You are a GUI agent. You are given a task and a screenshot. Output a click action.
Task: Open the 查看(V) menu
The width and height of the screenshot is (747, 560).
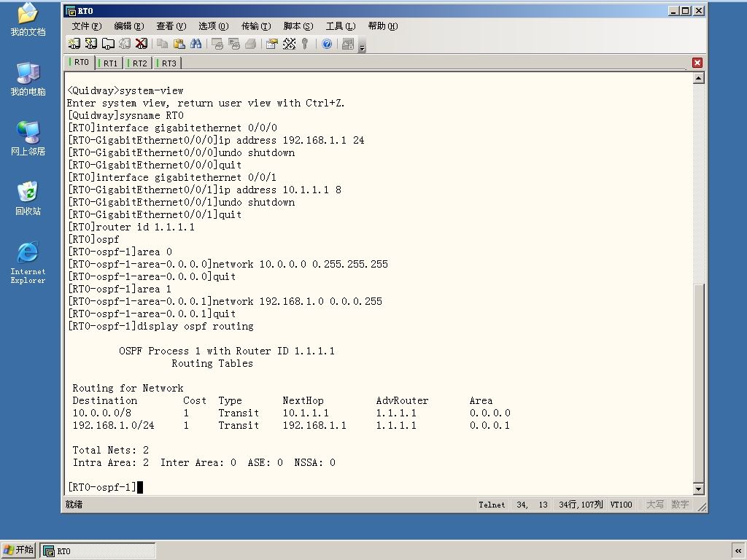click(x=171, y=26)
